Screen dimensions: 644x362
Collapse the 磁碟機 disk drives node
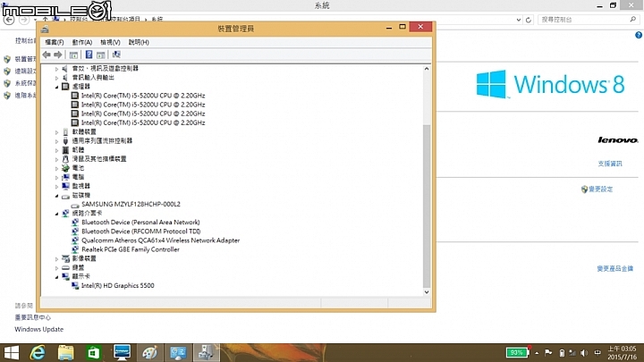tap(56, 196)
